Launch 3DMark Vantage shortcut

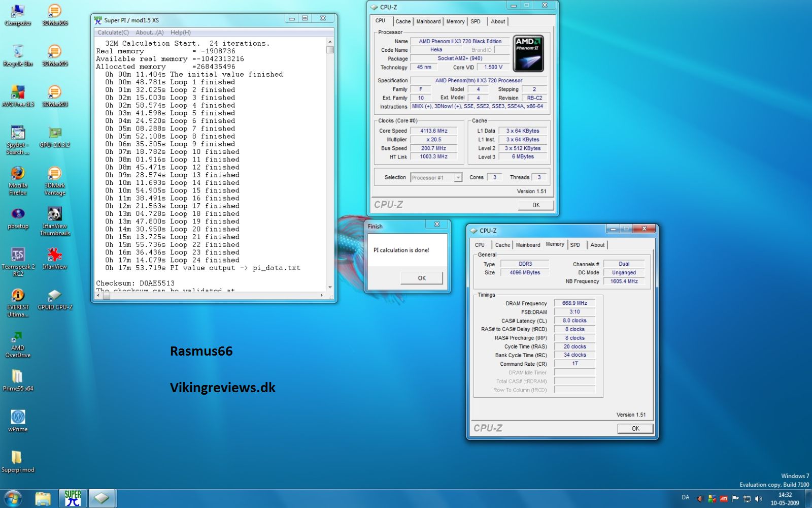click(x=54, y=180)
